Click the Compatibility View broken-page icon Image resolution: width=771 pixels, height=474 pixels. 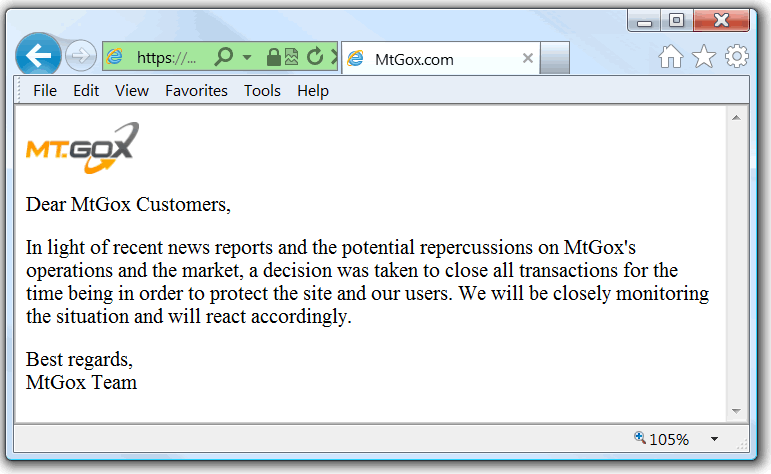click(291, 57)
